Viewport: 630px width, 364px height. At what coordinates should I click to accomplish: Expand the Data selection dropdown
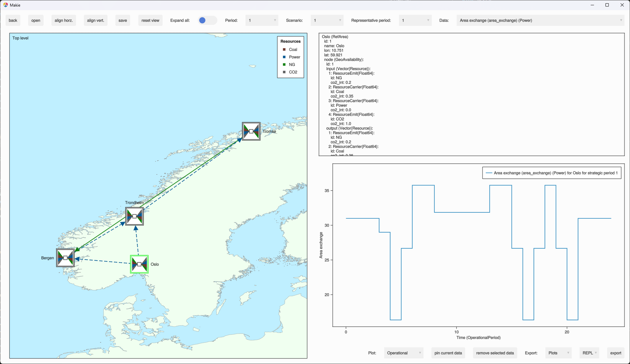[540, 20]
